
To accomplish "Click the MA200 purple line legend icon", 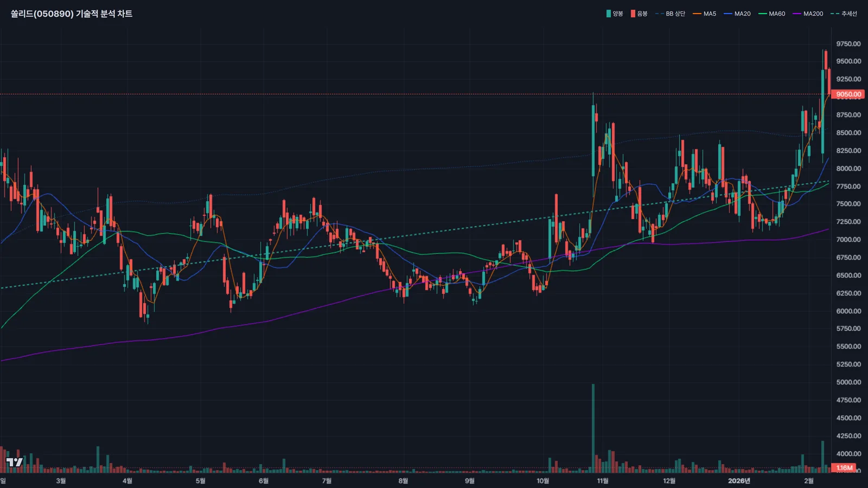I will coord(797,14).
